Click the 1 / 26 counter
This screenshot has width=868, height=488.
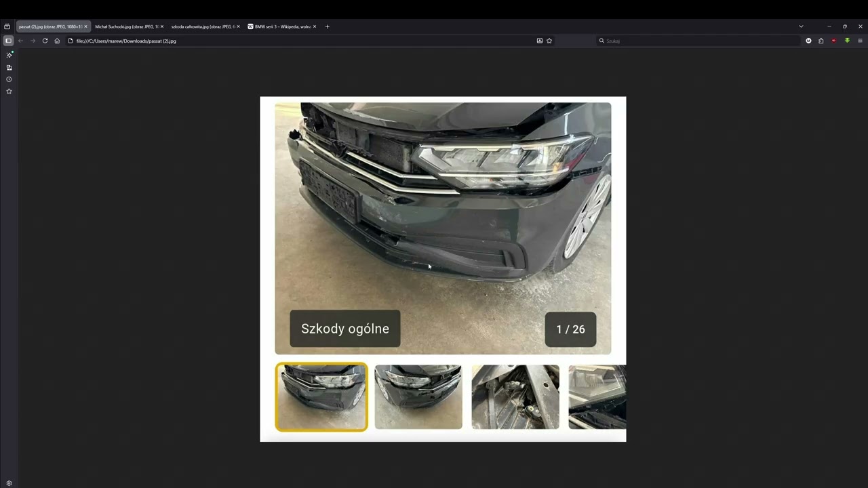(570, 329)
